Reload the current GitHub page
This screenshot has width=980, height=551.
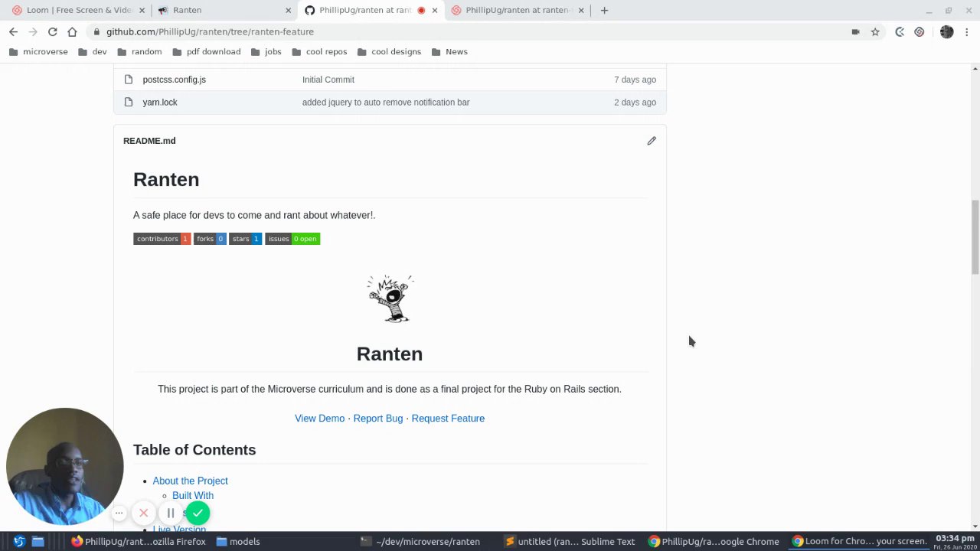pos(52,31)
